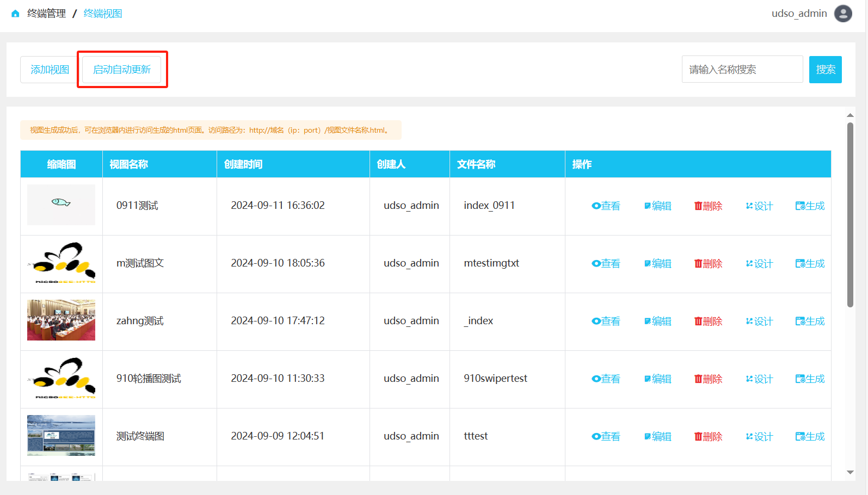Click the scrollbar up arrow
The image size is (868, 495).
point(850,115)
